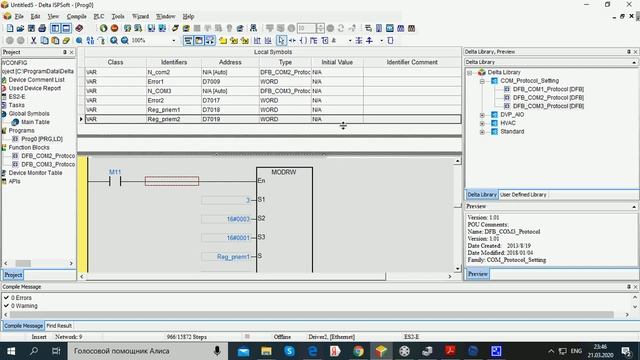Open Skype from the taskbar

coord(289,351)
